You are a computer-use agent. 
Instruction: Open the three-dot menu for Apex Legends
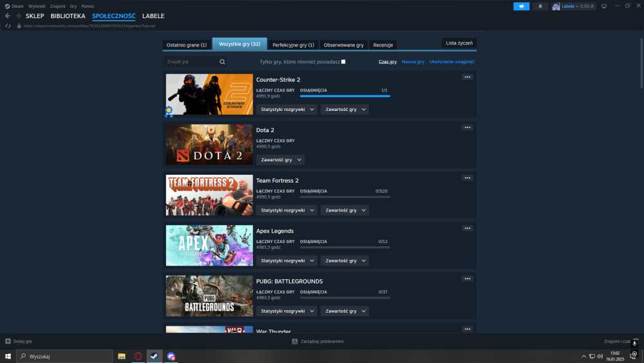pyautogui.click(x=468, y=228)
